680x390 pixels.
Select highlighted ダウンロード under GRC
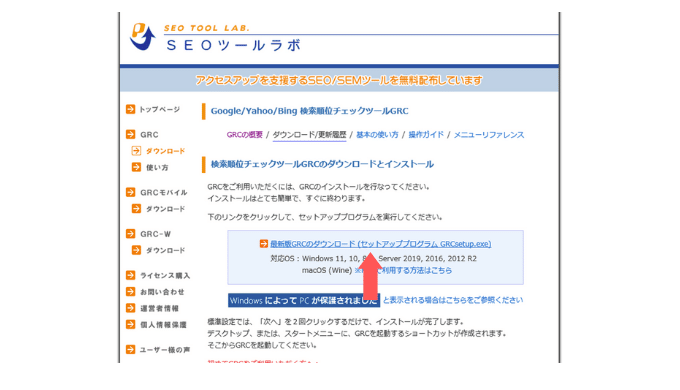[x=165, y=151]
